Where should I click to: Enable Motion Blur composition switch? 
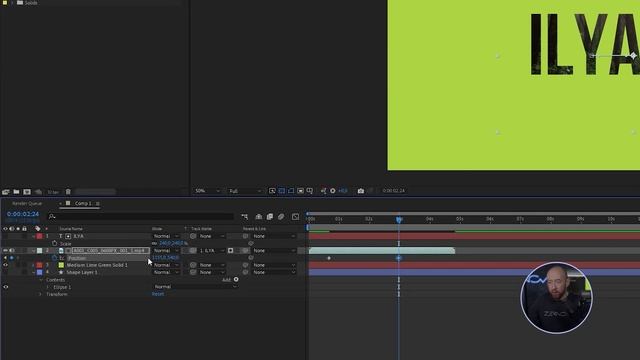point(281,217)
